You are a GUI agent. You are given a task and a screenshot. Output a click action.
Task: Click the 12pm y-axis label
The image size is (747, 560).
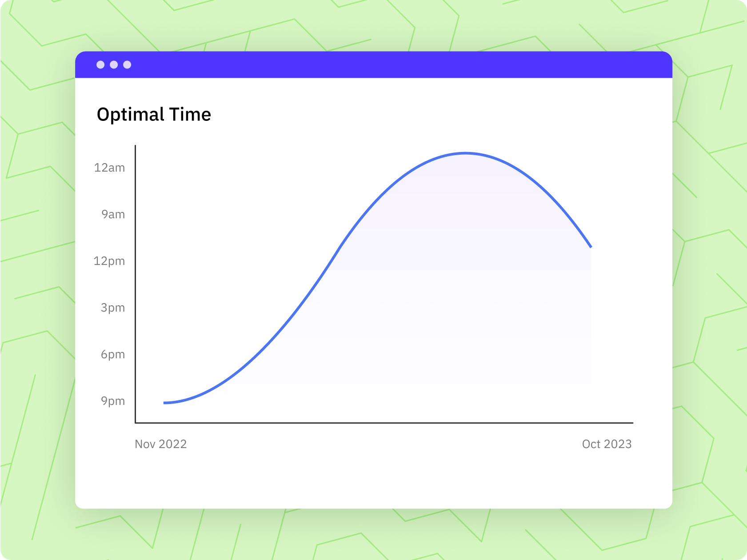(x=109, y=261)
